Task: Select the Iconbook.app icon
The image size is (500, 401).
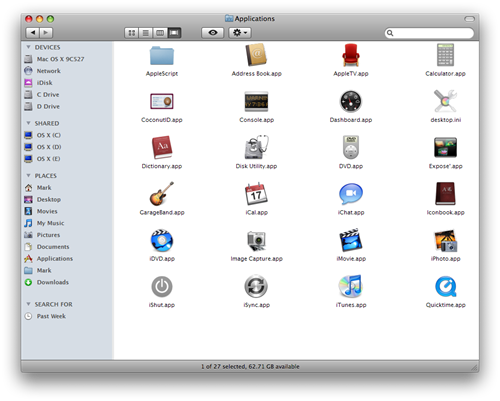Action: 445,193
